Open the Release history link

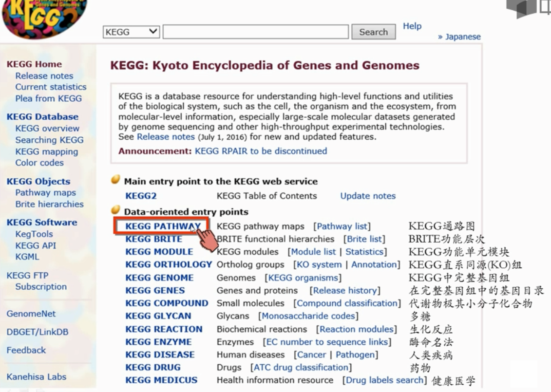[x=345, y=291]
